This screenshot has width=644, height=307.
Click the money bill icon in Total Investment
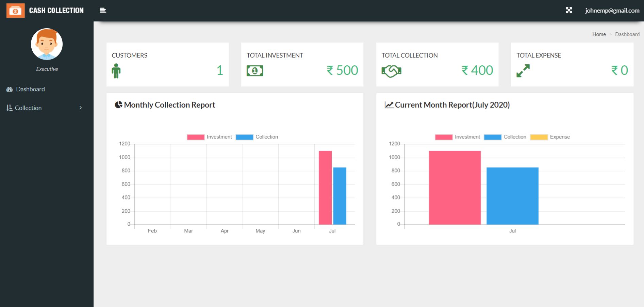(254, 71)
